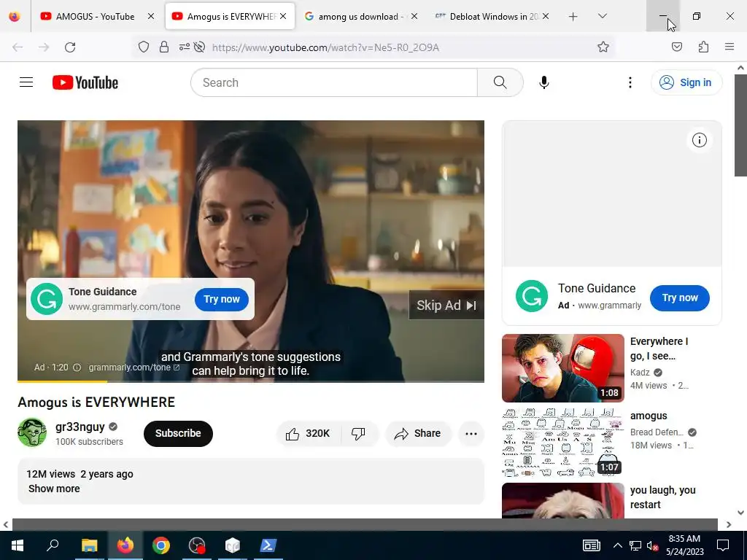
Task: Show hidden system tray icons
Action: 617,545
